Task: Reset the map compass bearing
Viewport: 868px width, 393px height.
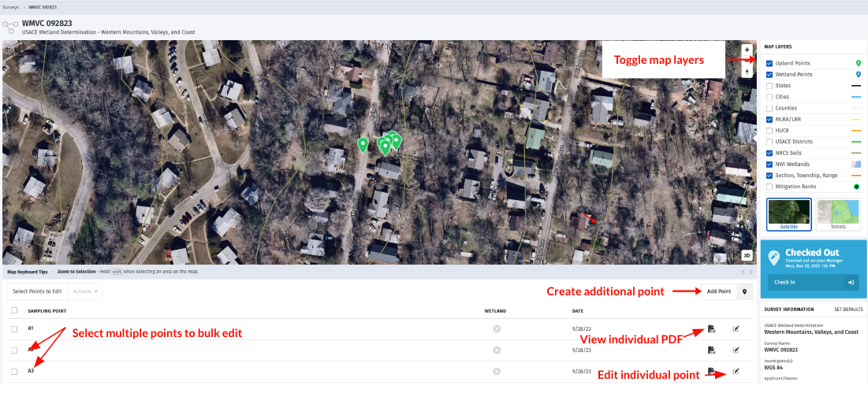Action: 747,71
